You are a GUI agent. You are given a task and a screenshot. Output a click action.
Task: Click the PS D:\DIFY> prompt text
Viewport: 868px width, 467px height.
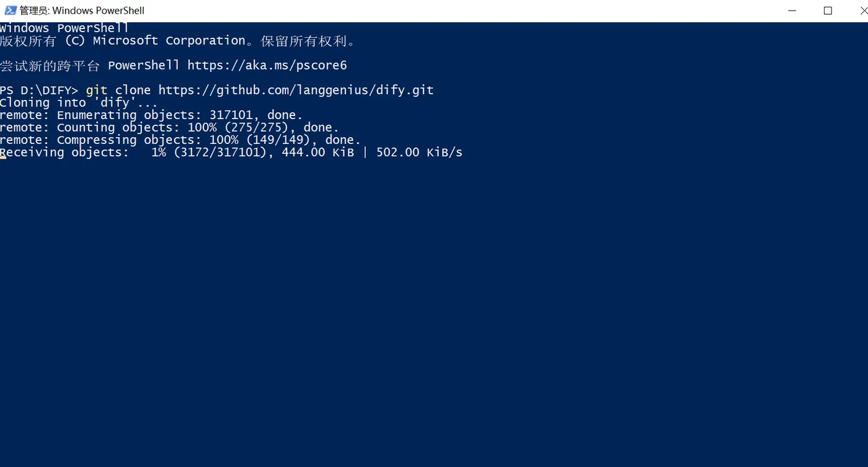(39, 90)
